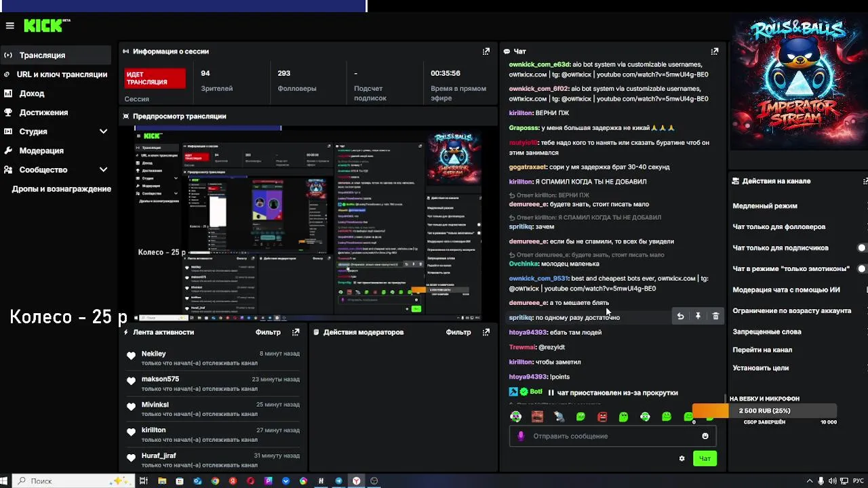Expand the Студия sidebar section chevron
868x488 pixels.
tap(103, 131)
